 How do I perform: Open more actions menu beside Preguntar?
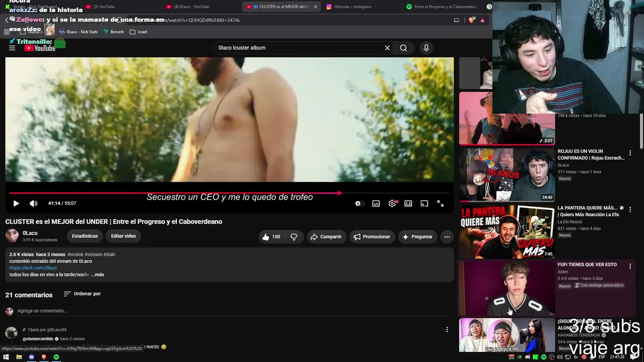pyautogui.click(x=447, y=237)
